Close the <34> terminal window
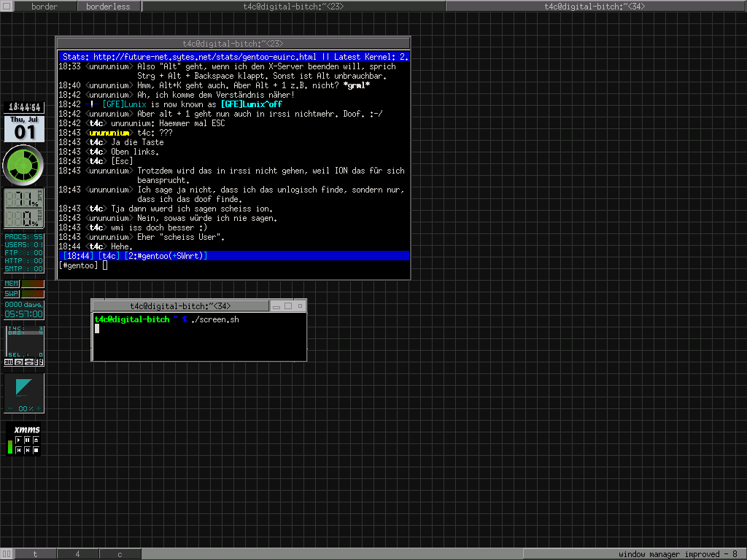The image size is (747, 560). coord(300,306)
